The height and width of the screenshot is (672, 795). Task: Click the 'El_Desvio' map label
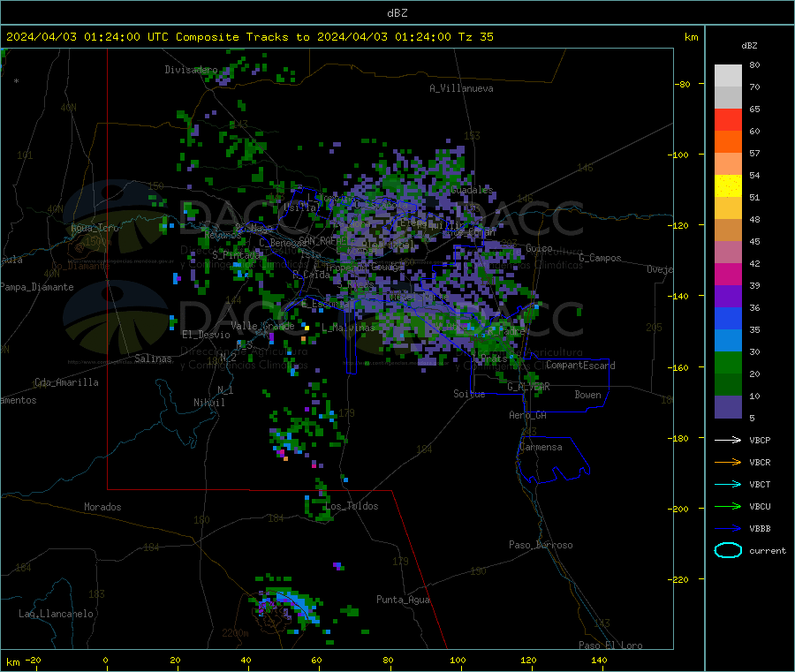[206, 335]
